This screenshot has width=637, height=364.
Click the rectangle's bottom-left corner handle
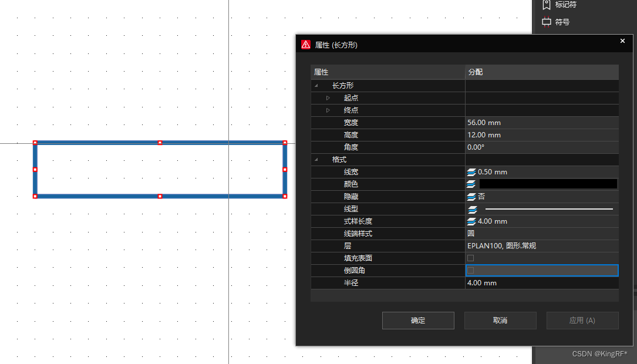coord(35,196)
